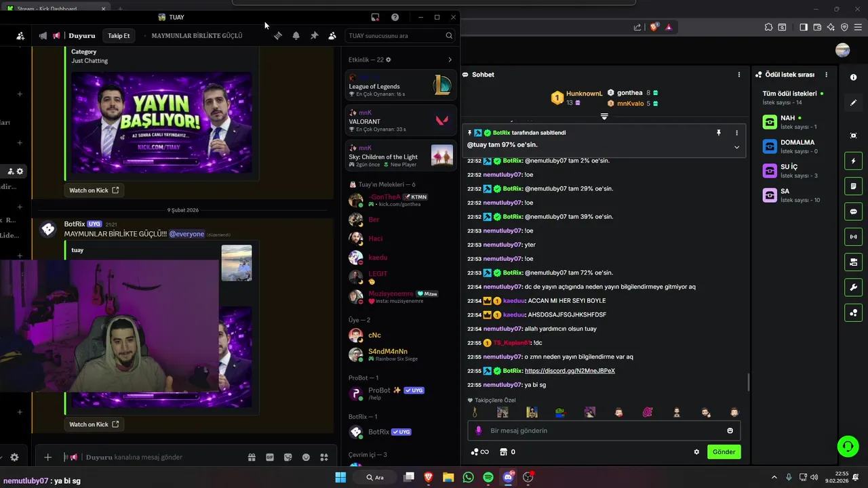
Task: Toggle Kick sidebar chat bubble widget
Action: 853,211
